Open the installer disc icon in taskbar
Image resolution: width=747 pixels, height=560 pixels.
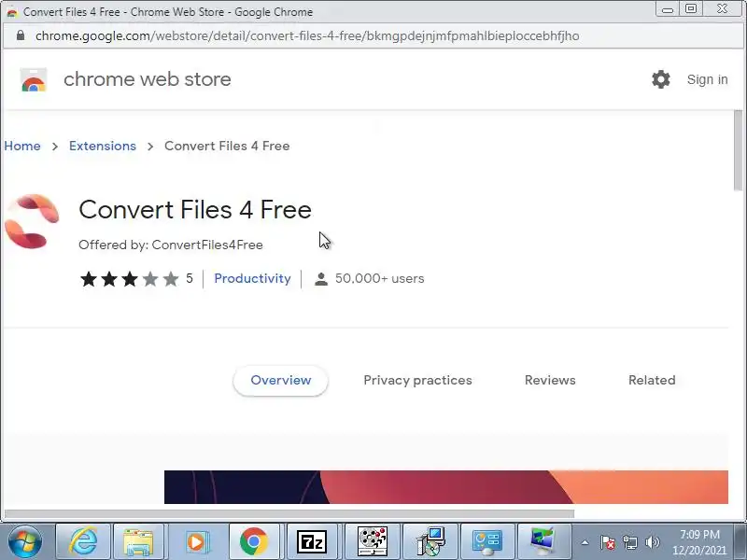click(x=430, y=541)
